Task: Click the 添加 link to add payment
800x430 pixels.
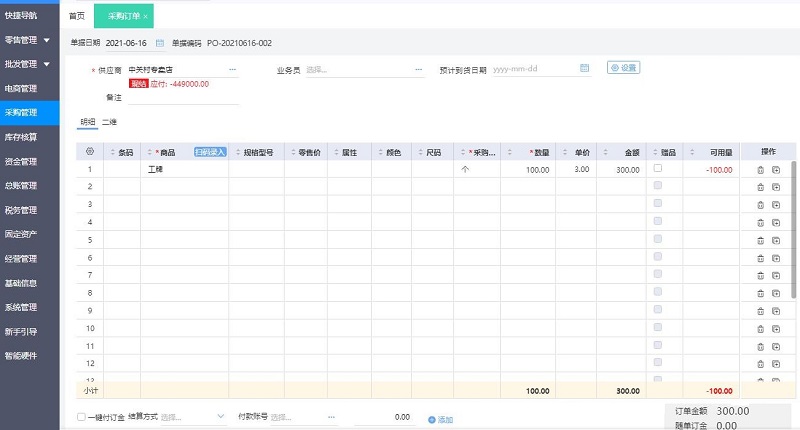Action: click(440, 419)
